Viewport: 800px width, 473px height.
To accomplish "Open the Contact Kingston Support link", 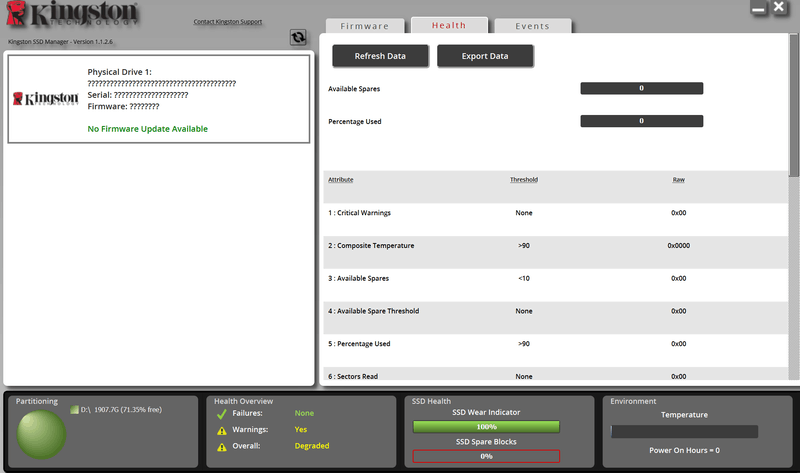I will point(228,21).
